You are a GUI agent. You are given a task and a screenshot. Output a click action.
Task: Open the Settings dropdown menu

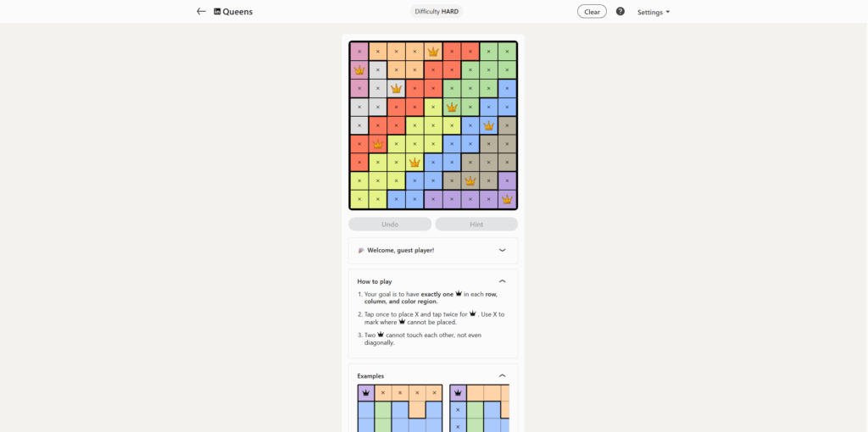point(654,12)
